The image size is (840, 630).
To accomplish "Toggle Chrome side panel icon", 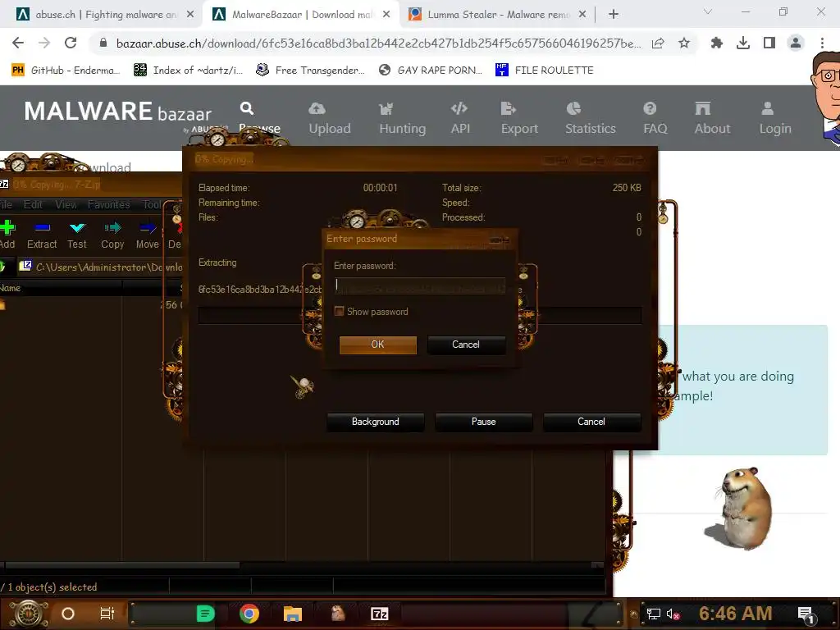I will pos(769,43).
